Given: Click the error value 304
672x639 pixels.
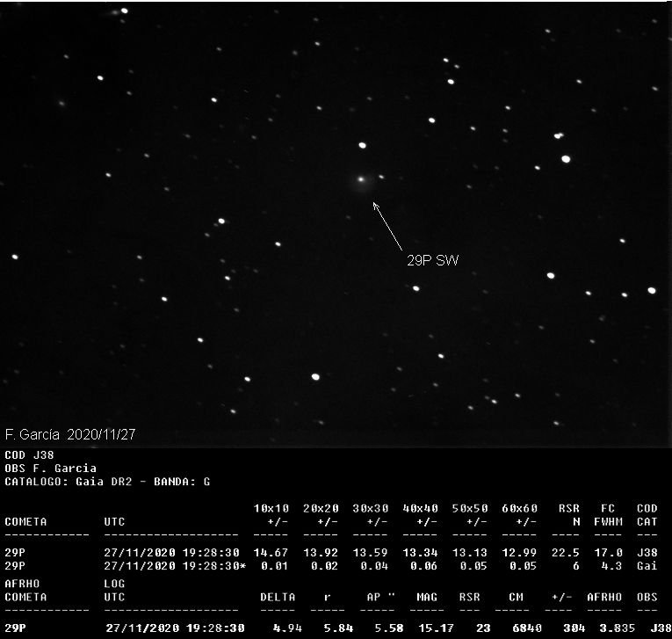Looking at the screenshot, I should pyautogui.click(x=574, y=628).
